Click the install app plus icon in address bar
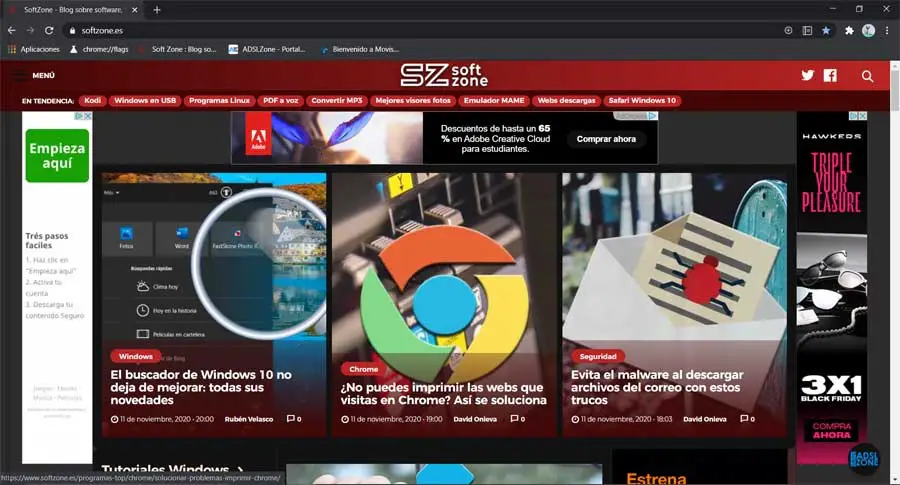The height and width of the screenshot is (485, 900). click(789, 30)
